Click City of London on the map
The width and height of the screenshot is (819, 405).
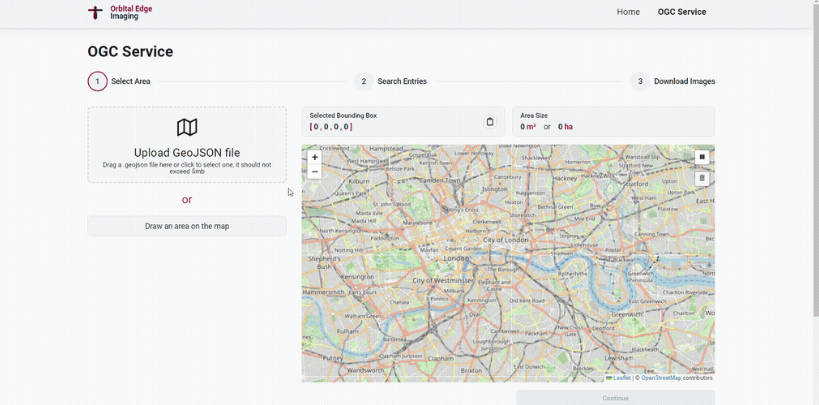(506, 241)
